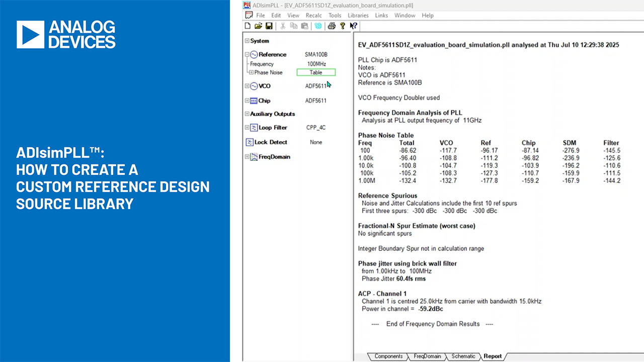The width and height of the screenshot is (644, 362).
Task: Click the Phase Noise Table value field
Action: pyautogui.click(x=315, y=72)
